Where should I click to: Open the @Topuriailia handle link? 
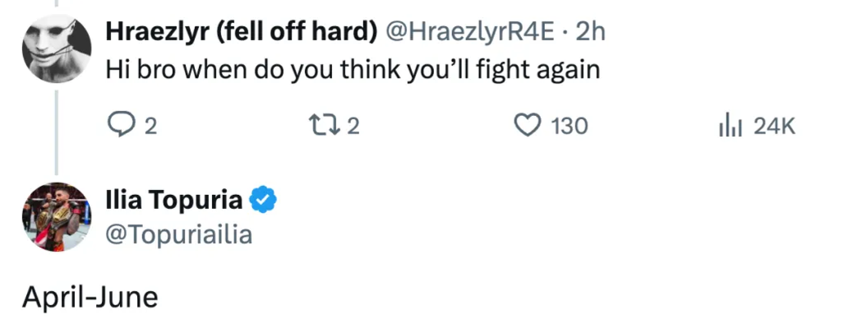[179, 235]
